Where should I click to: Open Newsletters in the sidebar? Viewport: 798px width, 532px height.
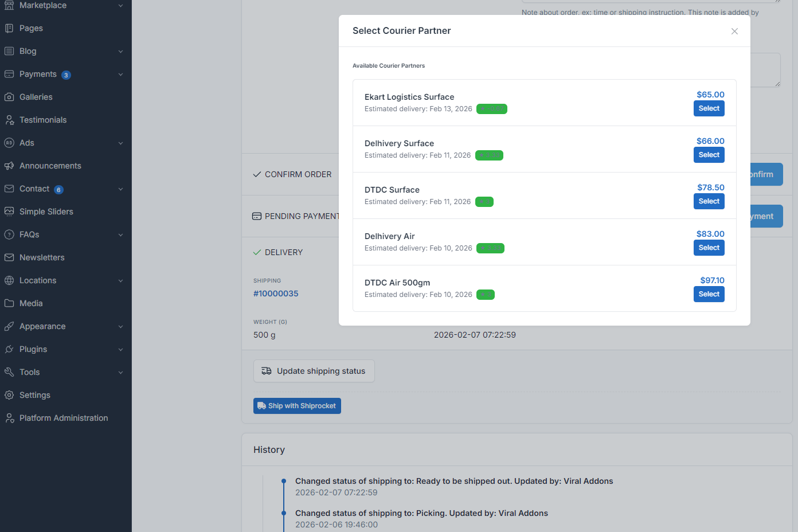pos(42,257)
